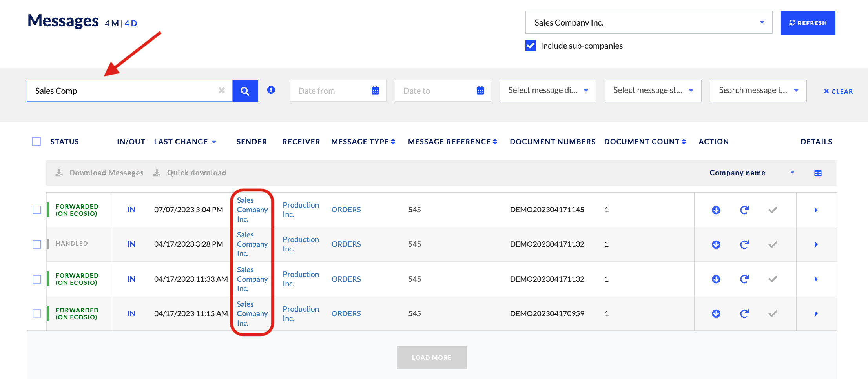Open the Company name display dropdown

coord(752,173)
